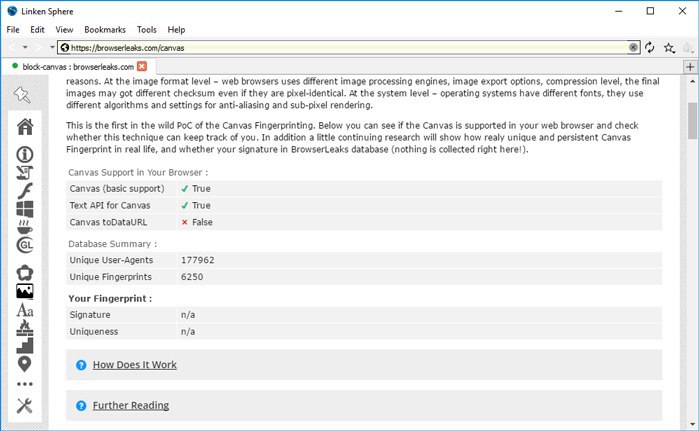Click the staircase steps icon in sidebar

pos(25,345)
